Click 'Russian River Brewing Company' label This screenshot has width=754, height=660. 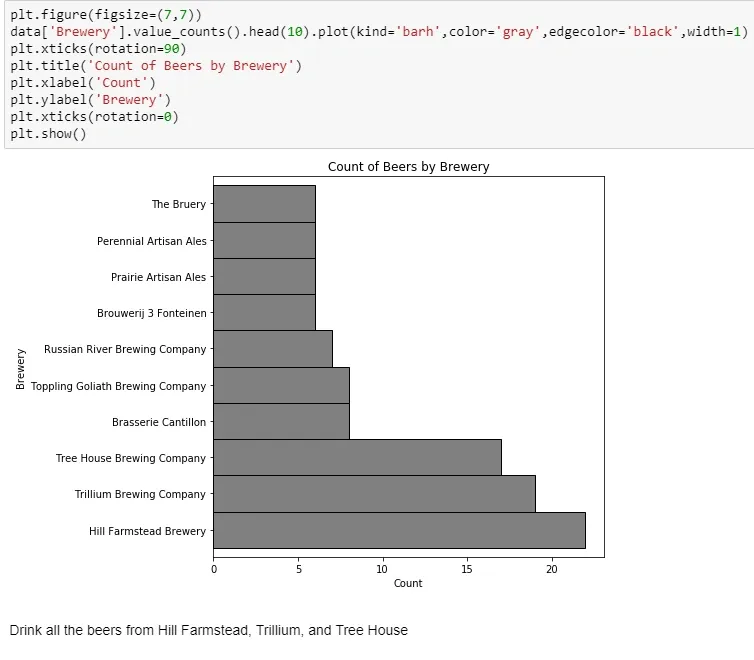pos(125,349)
